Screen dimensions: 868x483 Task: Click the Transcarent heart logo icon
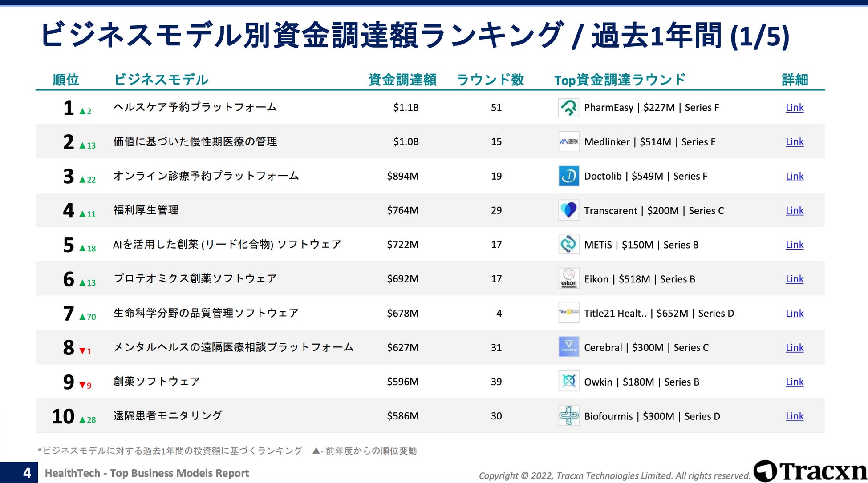click(568, 210)
